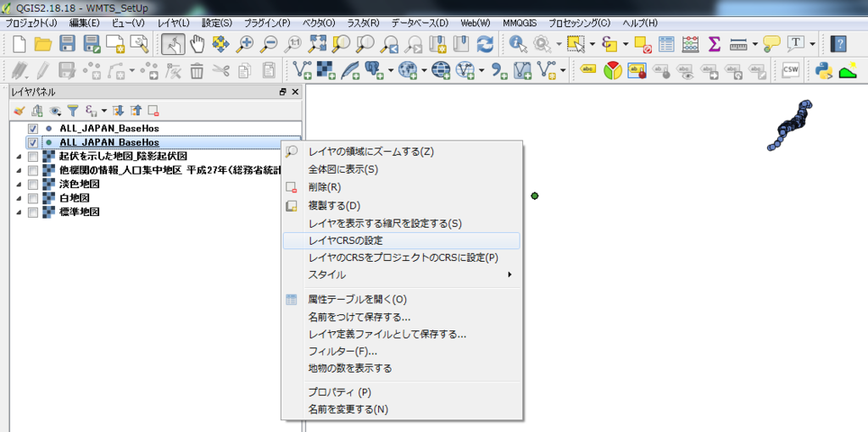868x432 pixels.
Task: Open the Help contents icon
Action: click(x=839, y=44)
